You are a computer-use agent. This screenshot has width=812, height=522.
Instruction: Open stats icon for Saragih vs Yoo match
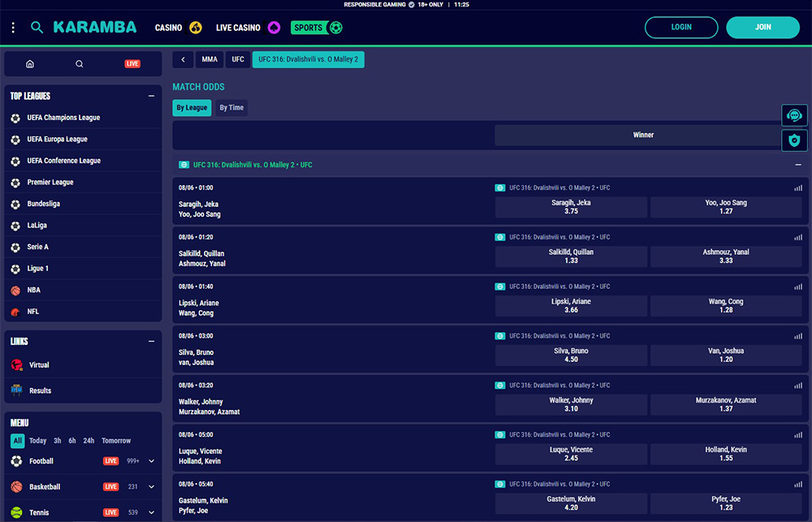(x=798, y=188)
